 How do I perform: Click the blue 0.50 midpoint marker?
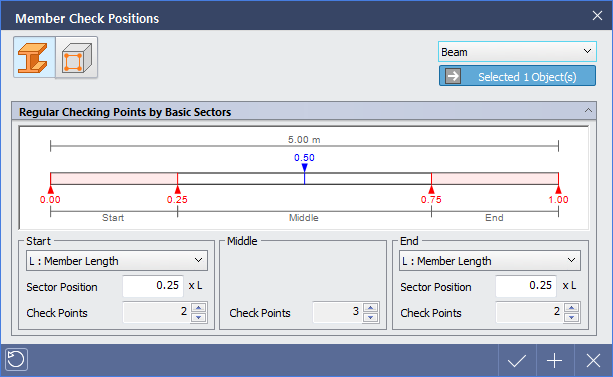pyautogui.click(x=304, y=167)
